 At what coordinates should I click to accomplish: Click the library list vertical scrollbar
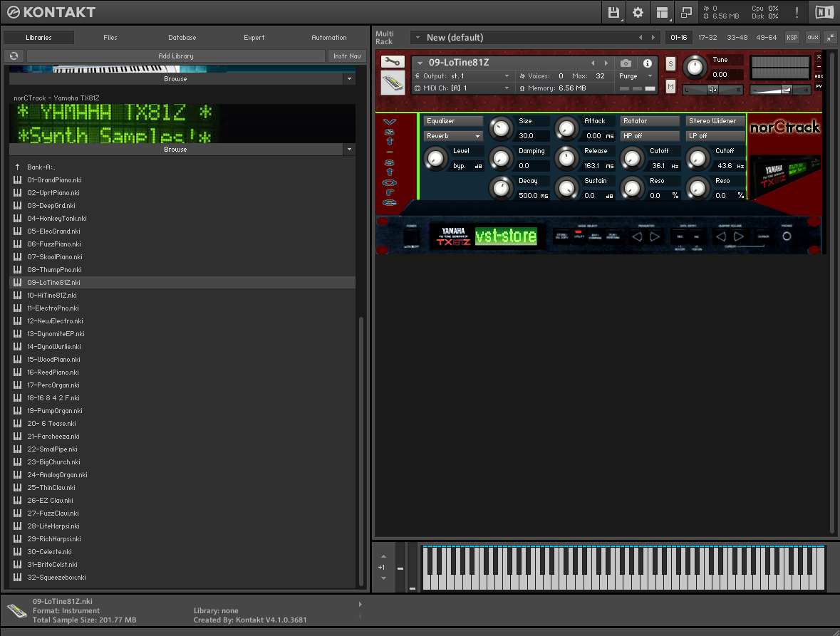click(361, 451)
